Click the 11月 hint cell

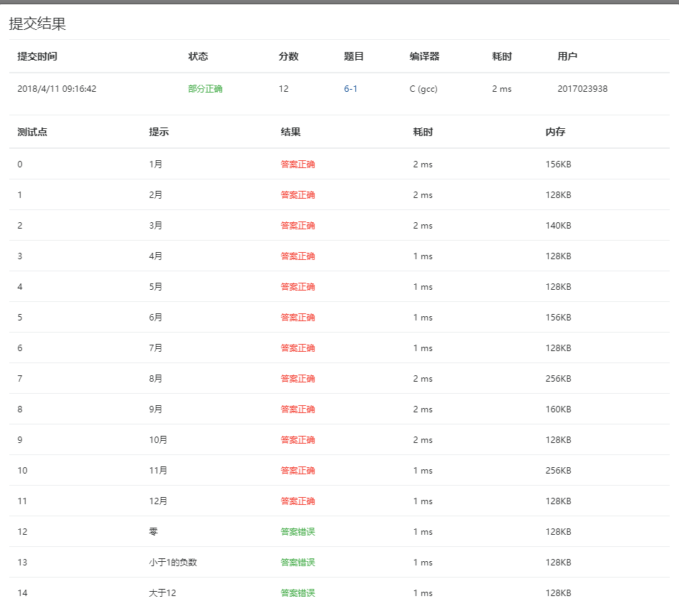(x=158, y=471)
